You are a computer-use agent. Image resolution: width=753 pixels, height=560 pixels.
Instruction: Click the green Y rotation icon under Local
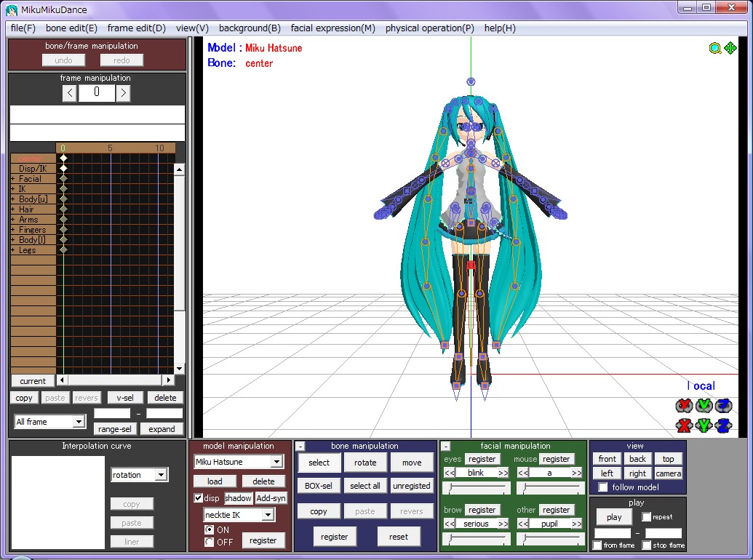704,406
